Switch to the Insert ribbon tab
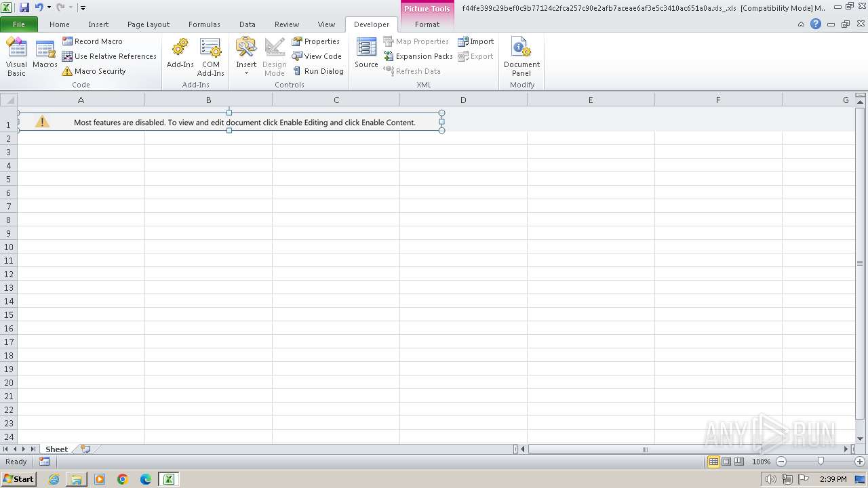 coord(98,24)
